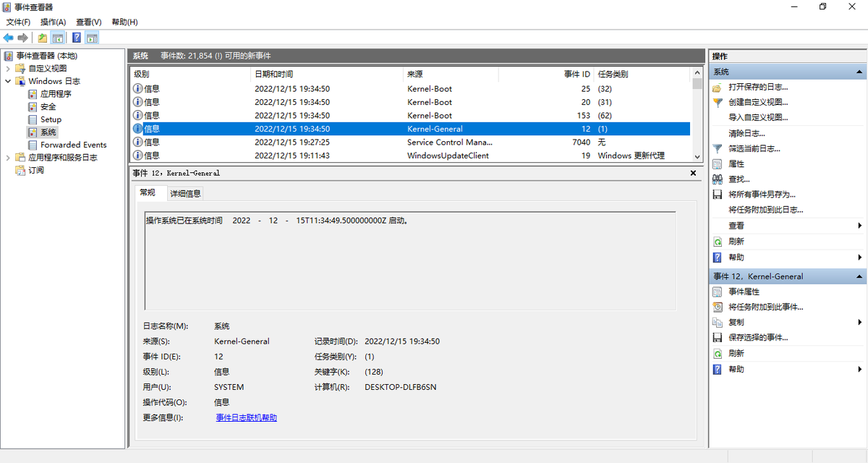868x463 pixels.
Task: Collapse the 系统 section in actions pane
Action: coord(860,72)
